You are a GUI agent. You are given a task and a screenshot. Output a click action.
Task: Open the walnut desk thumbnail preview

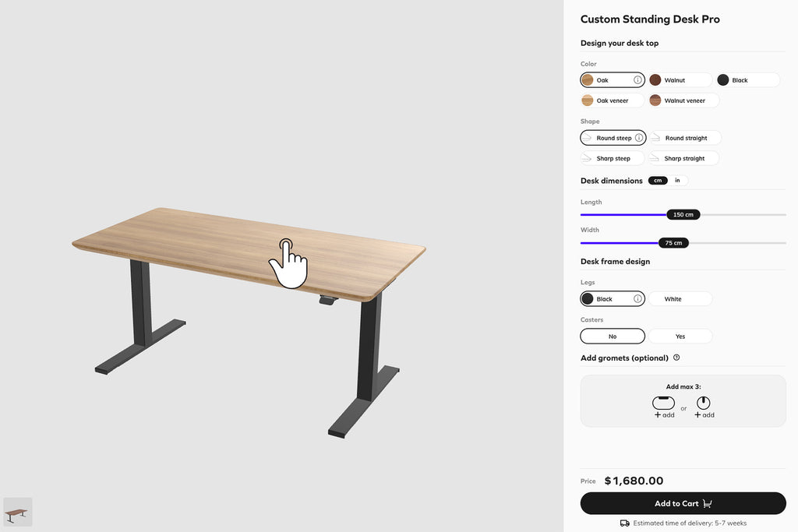18,513
